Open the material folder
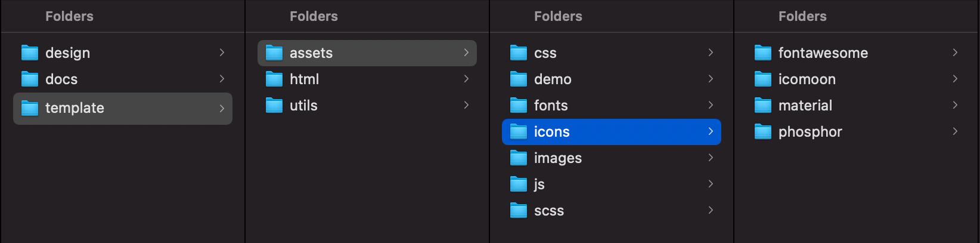The height and width of the screenshot is (243, 980). 805,106
